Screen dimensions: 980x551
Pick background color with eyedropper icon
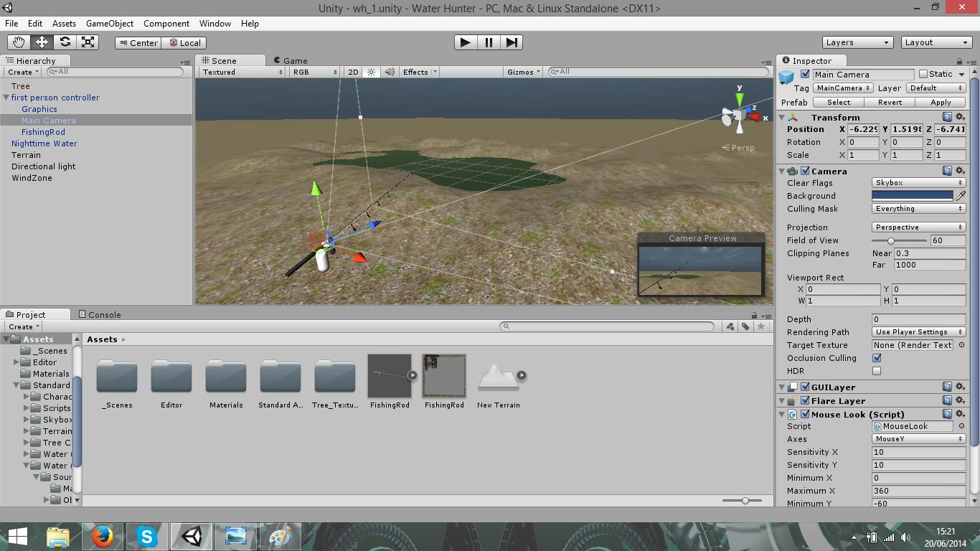[x=961, y=196]
